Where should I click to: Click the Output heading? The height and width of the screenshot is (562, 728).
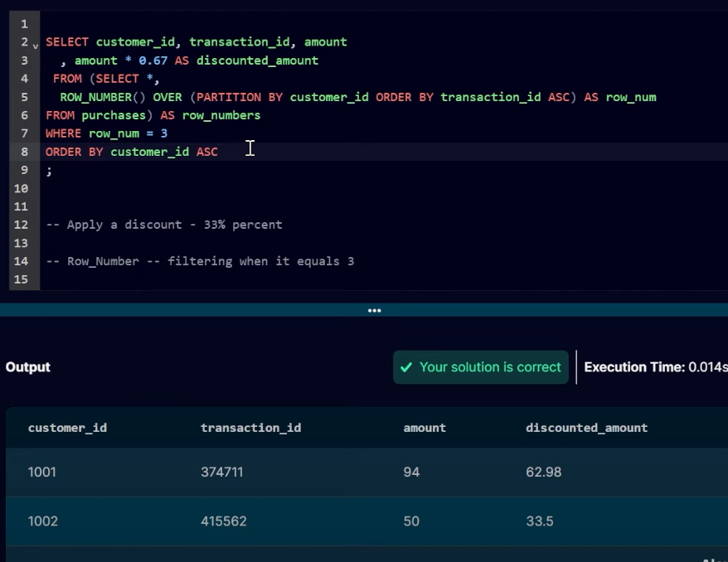(x=28, y=367)
